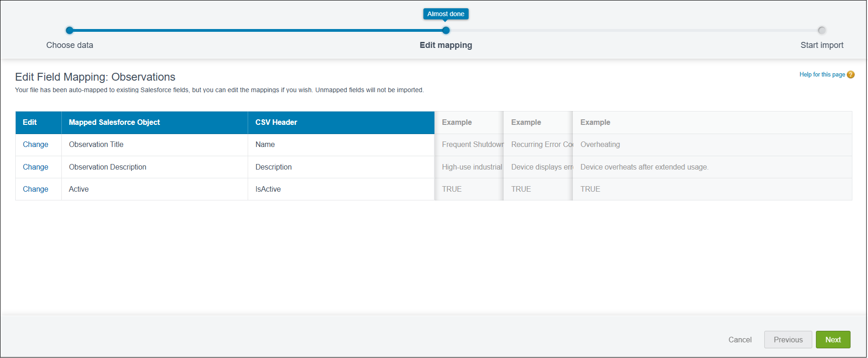
Task: Click the green Next button
Action: point(833,340)
